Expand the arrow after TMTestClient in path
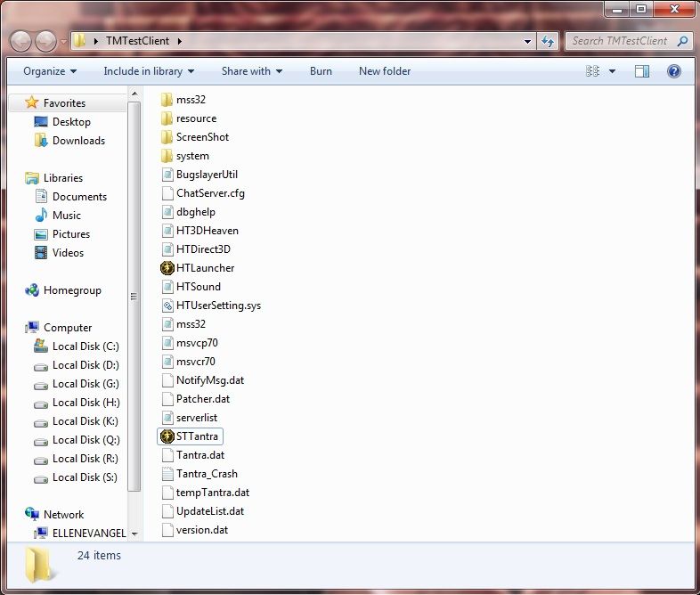 pyautogui.click(x=180, y=41)
